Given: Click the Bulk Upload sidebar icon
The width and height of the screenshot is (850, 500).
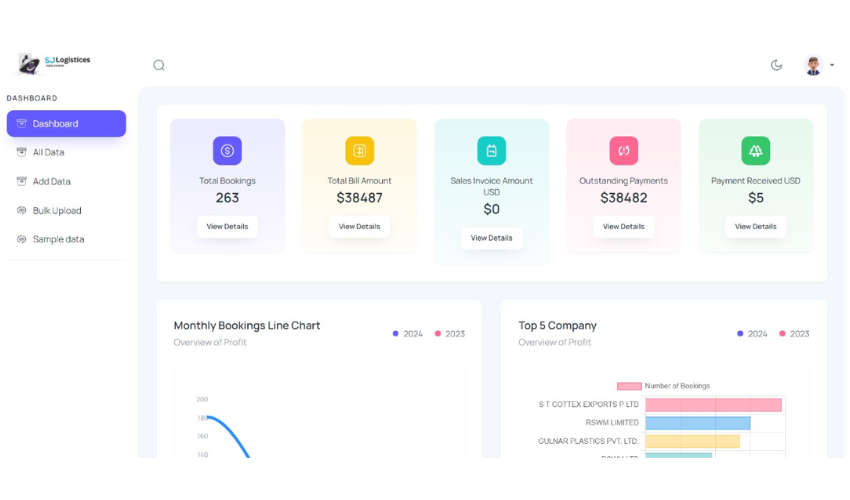Looking at the screenshot, I should point(22,211).
